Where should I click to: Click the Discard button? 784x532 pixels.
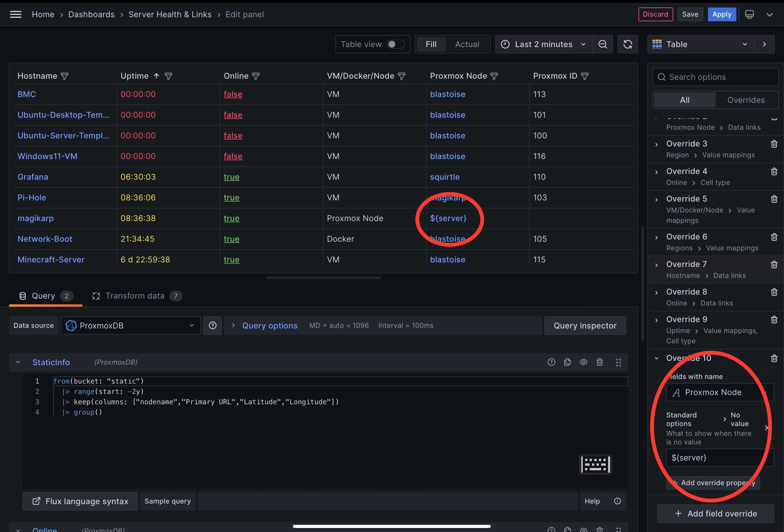(655, 14)
